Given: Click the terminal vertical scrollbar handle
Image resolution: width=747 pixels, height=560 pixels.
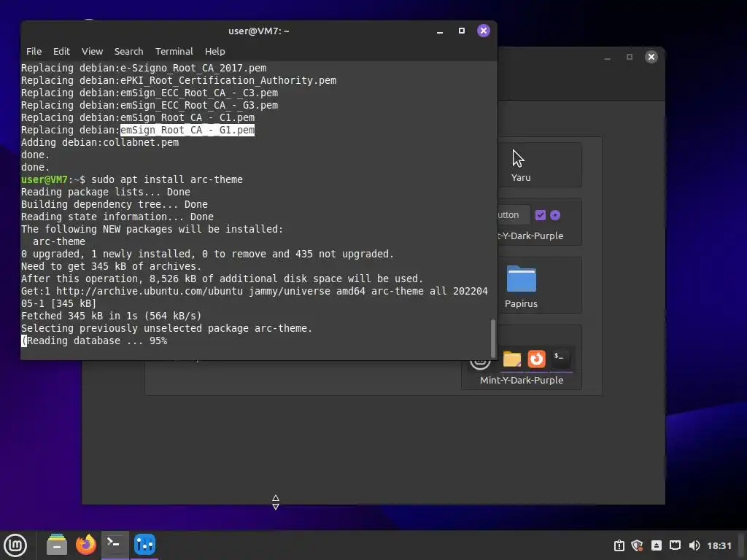Looking at the screenshot, I should pos(493,337).
